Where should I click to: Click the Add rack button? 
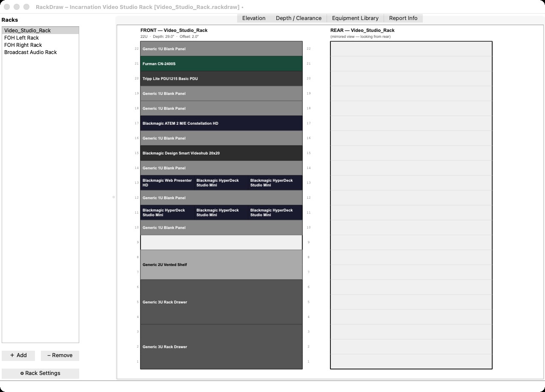(18, 355)
